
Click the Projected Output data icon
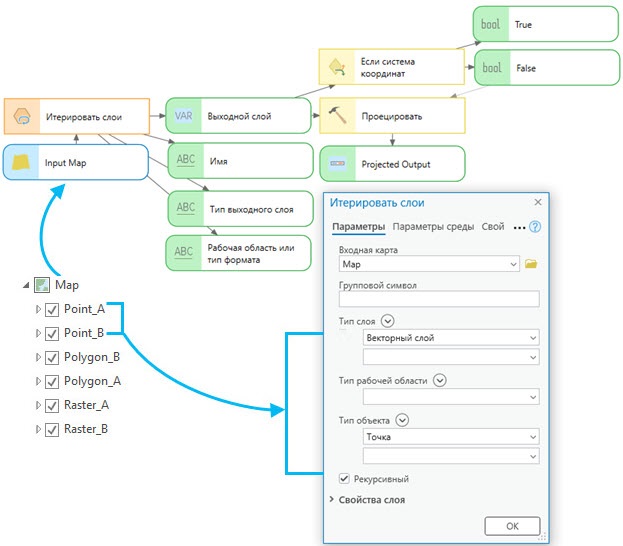click(337, 164)
